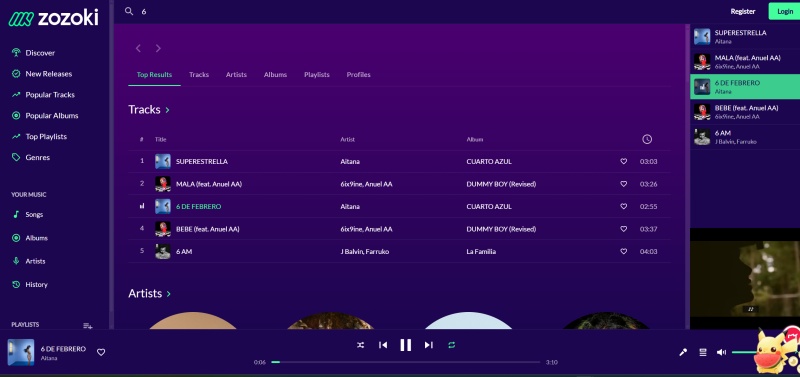Image resolution: width=800 pixels, height=377 pixels.
Task: Like BEBE (feat. Anuel AA) track
Action: pyautogui.click(x=623, y=229)
